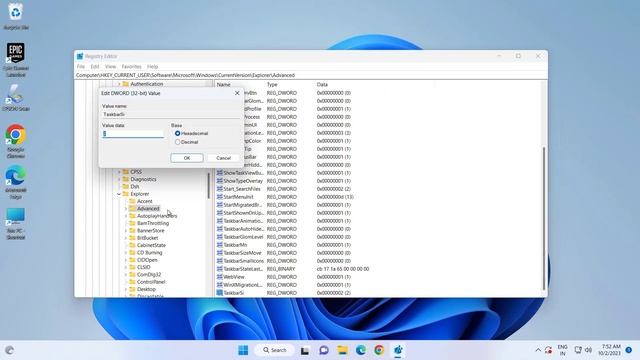Click the values list vertical scrollbar
Image resolution: width=640 pixels, height=360 pixels.
(544, 218)
